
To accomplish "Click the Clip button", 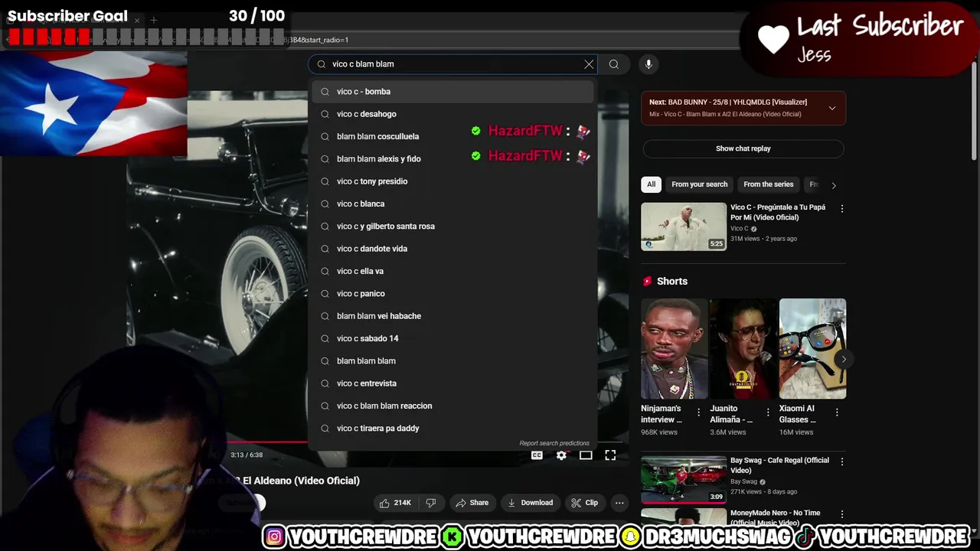I will click(x=584, y=503).
